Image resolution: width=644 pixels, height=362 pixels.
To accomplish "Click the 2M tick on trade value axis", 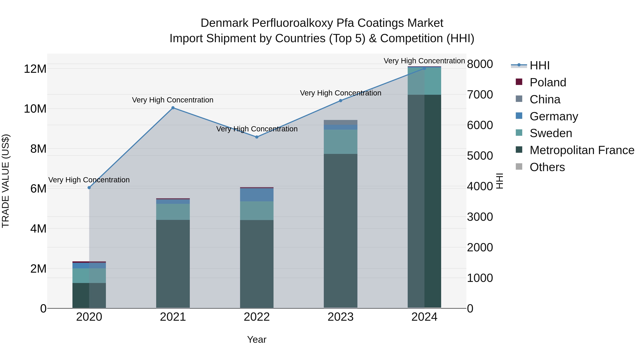I will coord(38,269).
